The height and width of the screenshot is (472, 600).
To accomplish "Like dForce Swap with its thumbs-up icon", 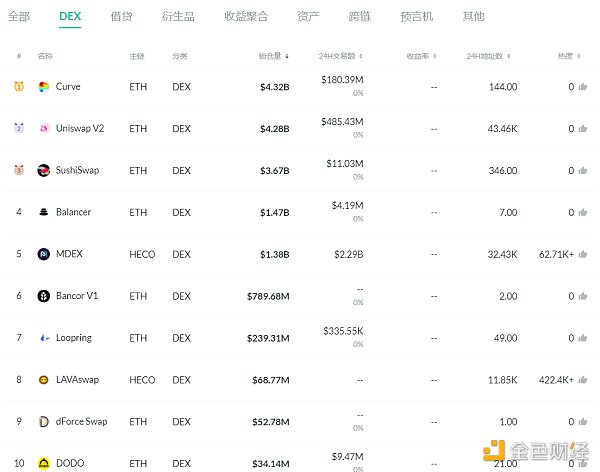I will click(x=583, y=421).
